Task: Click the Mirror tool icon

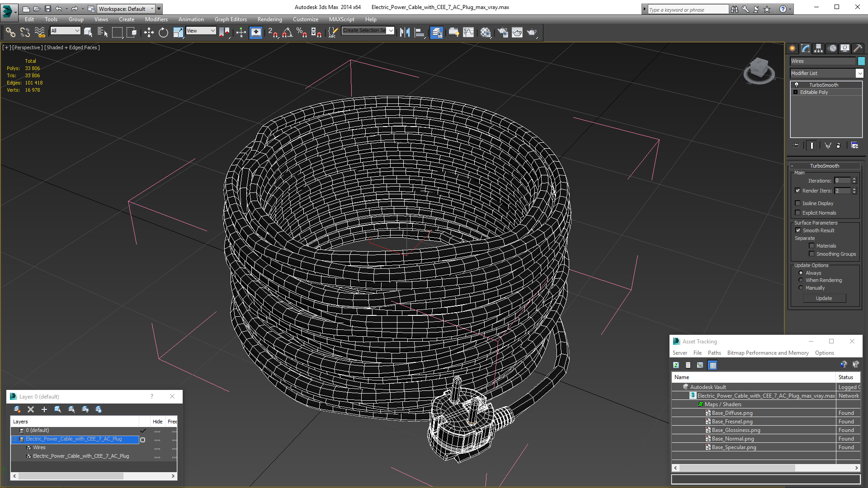Action: (x=405, y=32)
